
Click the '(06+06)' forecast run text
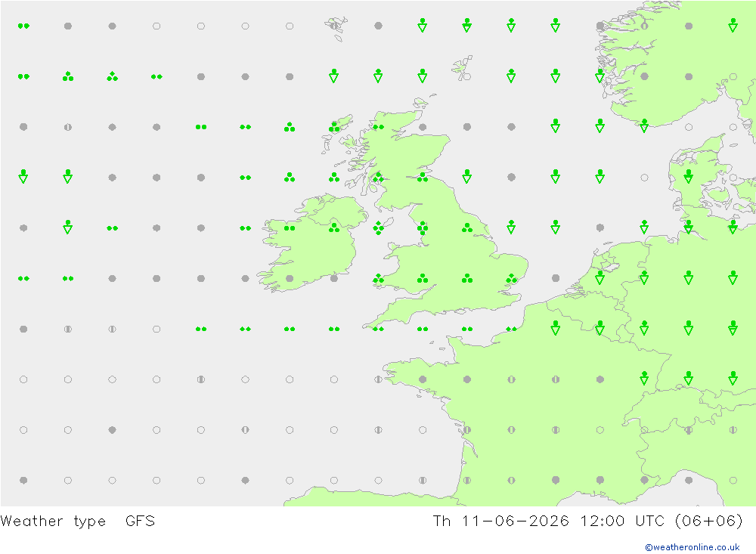click(x=709, y=522)
